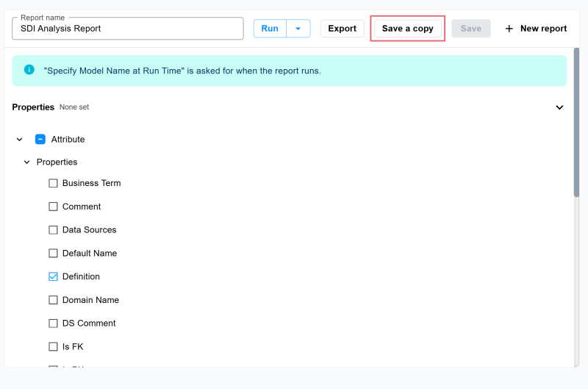Click the Domain Name label

click(x=90, y=300)
